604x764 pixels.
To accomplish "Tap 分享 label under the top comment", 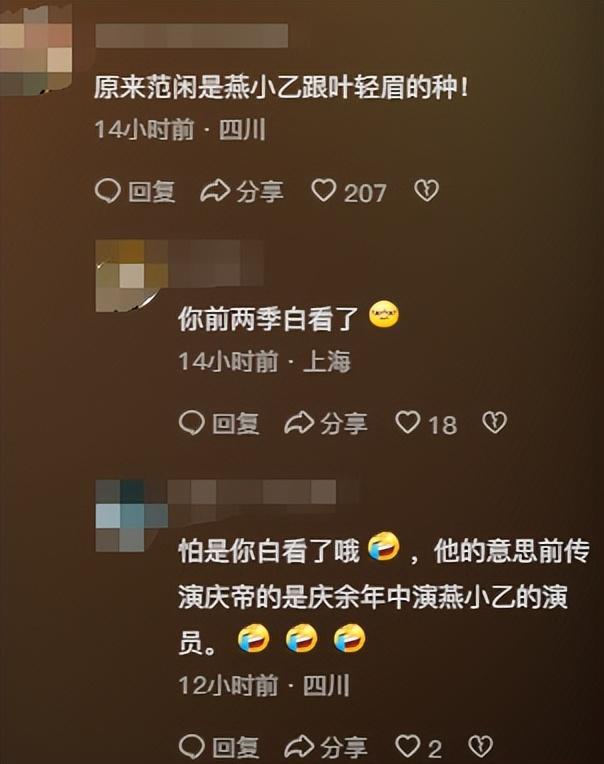I will tap(259, 191).
